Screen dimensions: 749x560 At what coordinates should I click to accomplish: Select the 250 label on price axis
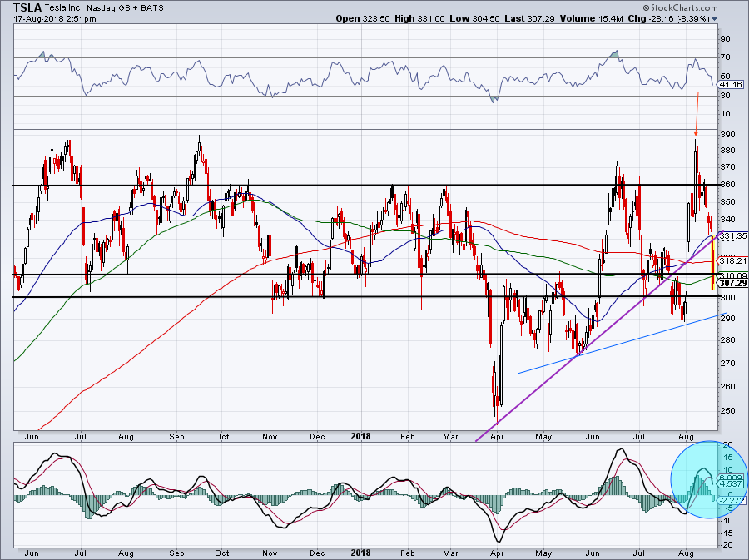(727, 410)
